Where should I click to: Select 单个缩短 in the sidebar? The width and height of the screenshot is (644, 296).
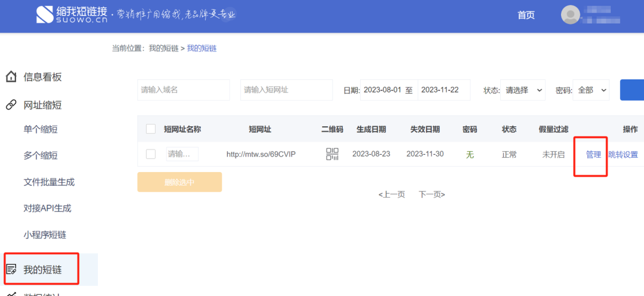point(41,129)
